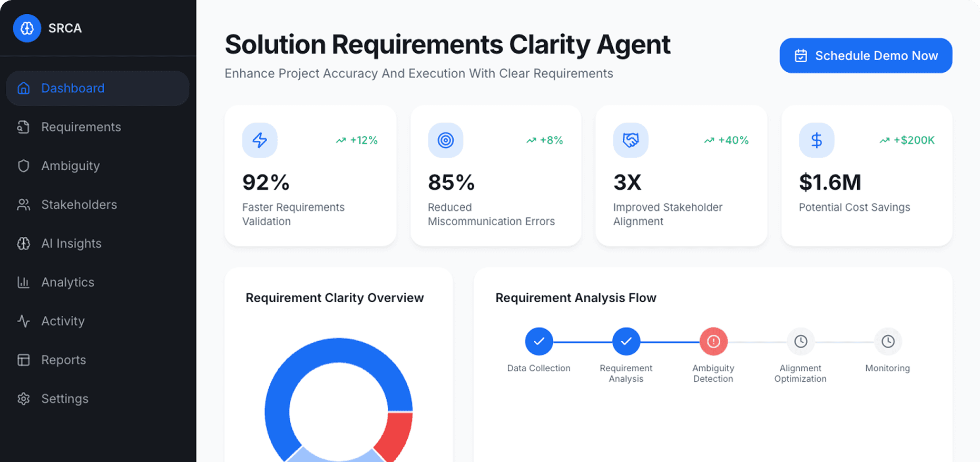This screenshot has height=462, width=980.
Task: Click the target icon on 85% card
Action: pos(446,140)
